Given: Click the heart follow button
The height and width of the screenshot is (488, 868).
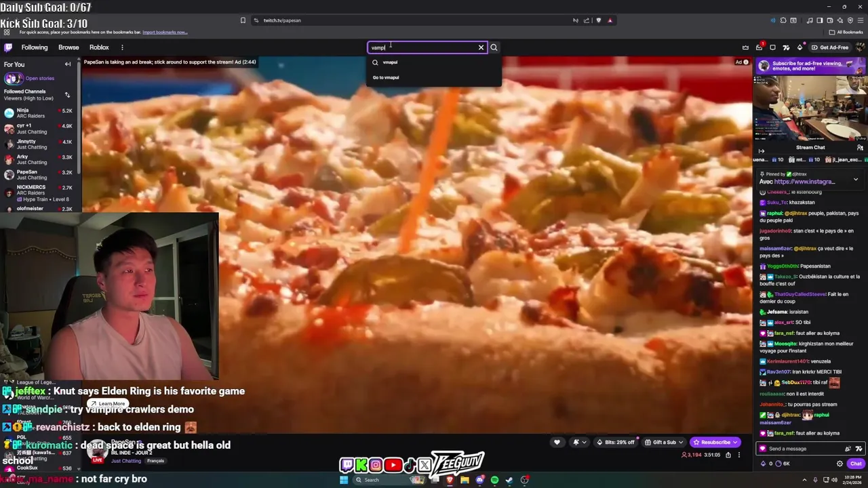Looking at the screenshot, I should point(557,442).
